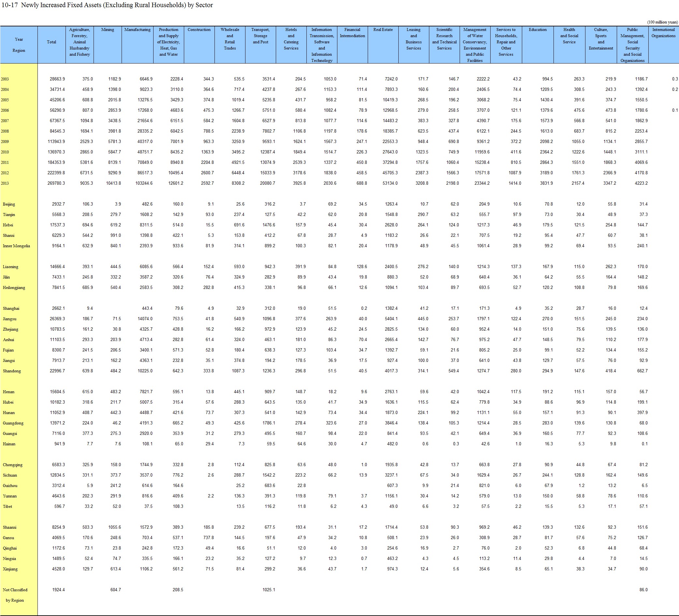This screenshot has height=616, width=679.
Task: Click Tibet Total value 596.7
Action: (60, 507)
